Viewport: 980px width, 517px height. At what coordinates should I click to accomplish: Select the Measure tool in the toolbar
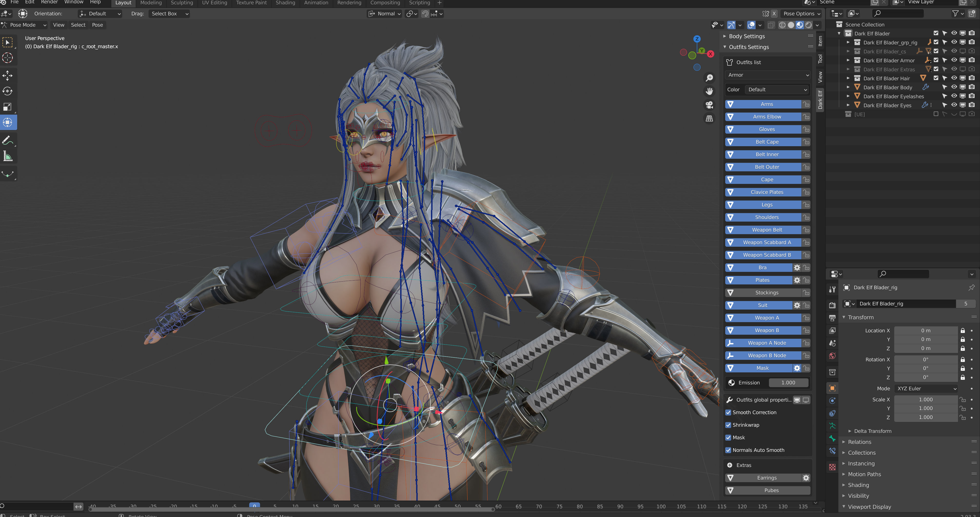(x=8, y=156)
